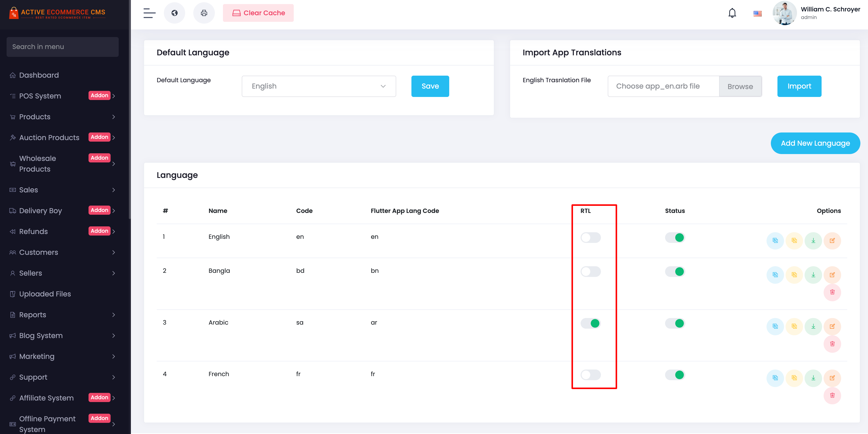Click the admin profile avatar

[785, 13]
